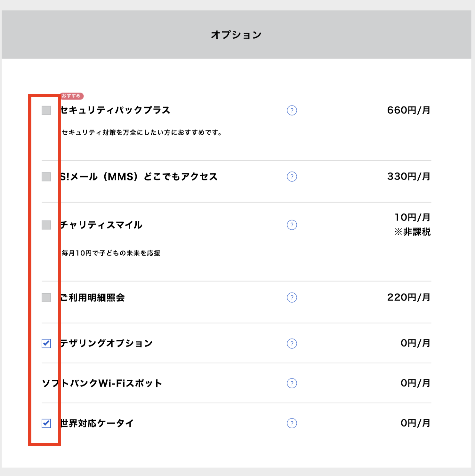View help for ソフトバンクWi-Fiスポット
Viewport: 475px width, 476px height.
tap(292, 383)
